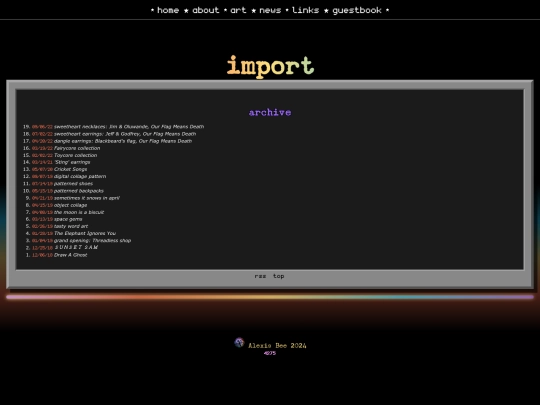Open the digital collage pattern post

point(80,176)
